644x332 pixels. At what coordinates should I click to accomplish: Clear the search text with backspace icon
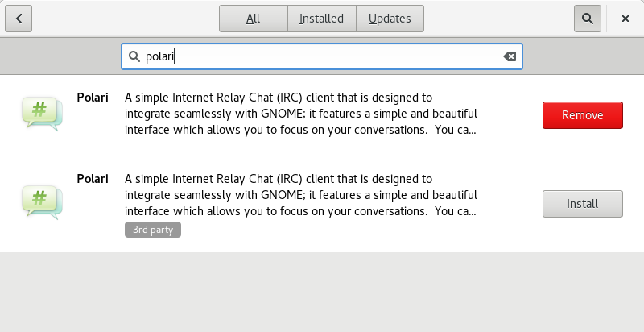click(510, 56)
